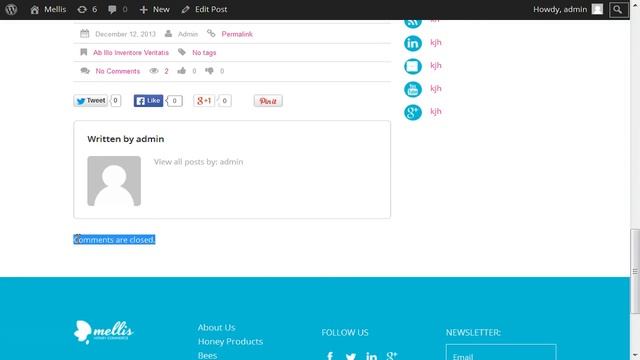Click the thumbs up like icon
Viewport: 640px width, 360px height.
182,71
